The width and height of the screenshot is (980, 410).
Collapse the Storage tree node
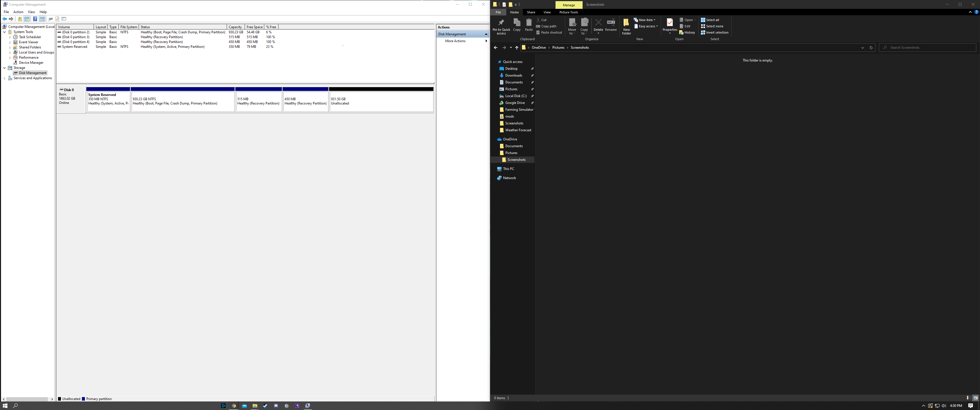[x=4, y=68]
